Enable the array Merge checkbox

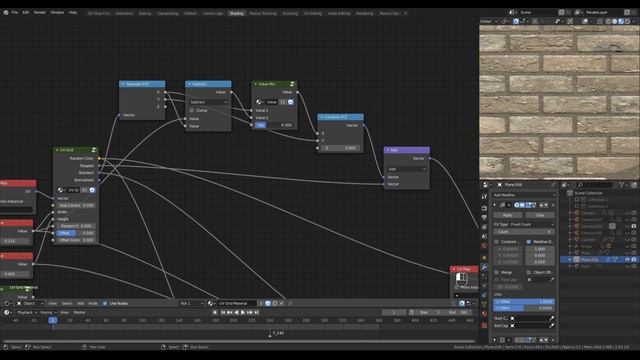pos(496,272)
